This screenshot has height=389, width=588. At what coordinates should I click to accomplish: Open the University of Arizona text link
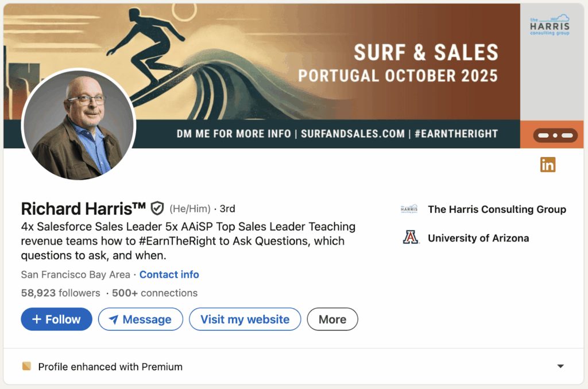point(478,238)
